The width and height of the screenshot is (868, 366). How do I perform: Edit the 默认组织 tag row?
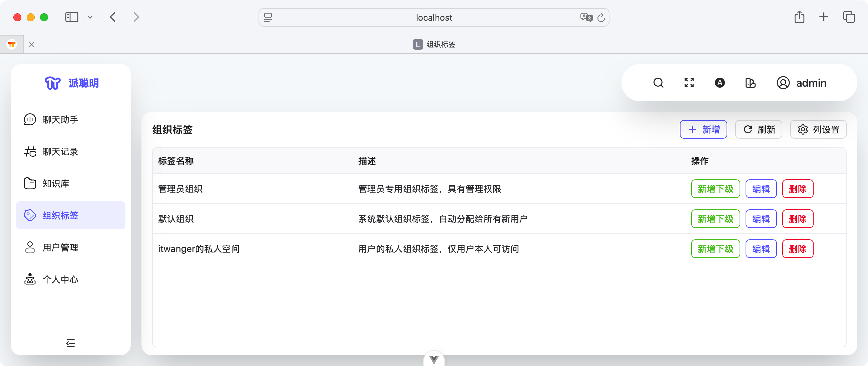click(x=761, y=219)
